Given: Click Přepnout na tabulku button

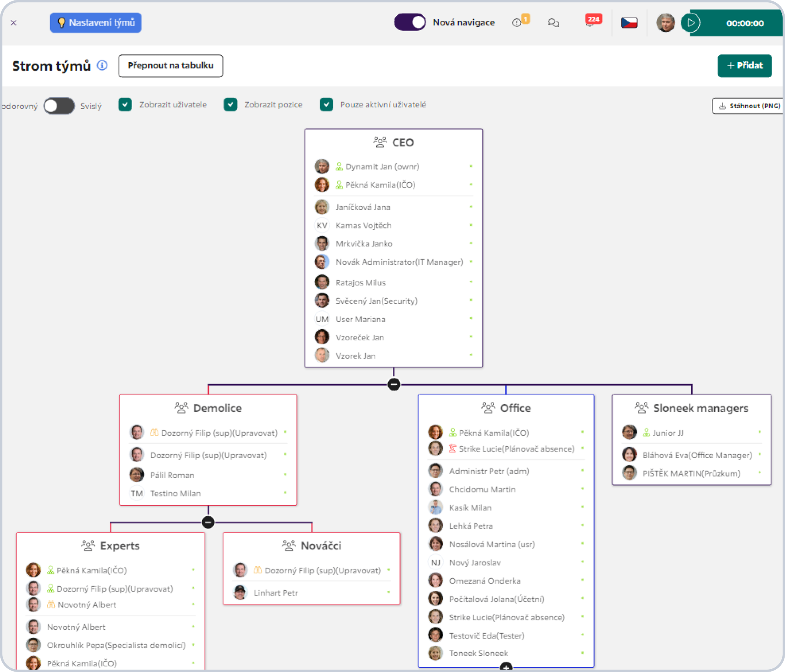Looking at the screenshot, I should click(x=170, y=66).
